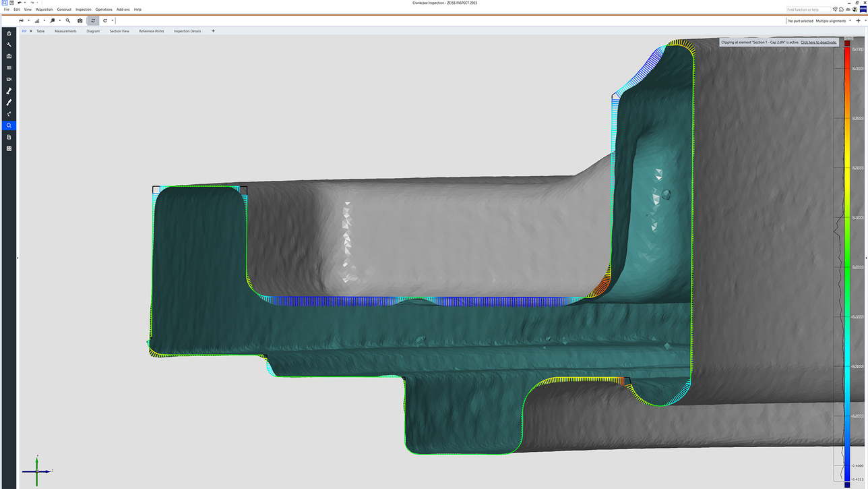Open the Inspection menu
Viewport: 868px width, 489px height.
point(83,9)
